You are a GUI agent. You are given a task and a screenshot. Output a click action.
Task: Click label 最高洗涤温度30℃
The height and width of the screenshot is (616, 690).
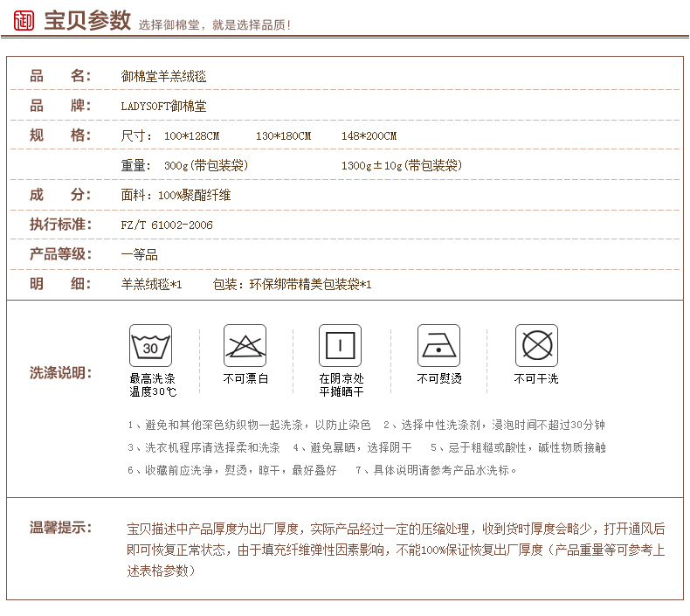(x=153, y=385)
